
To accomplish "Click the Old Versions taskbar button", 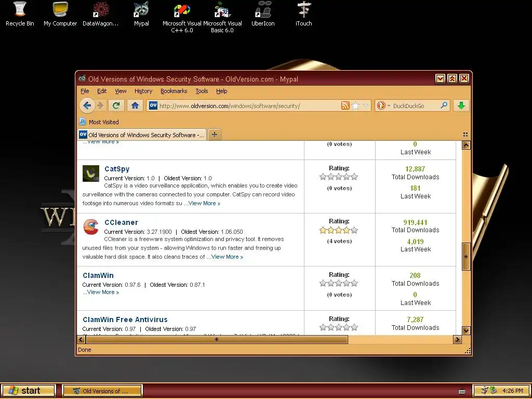I will [102, 391].
